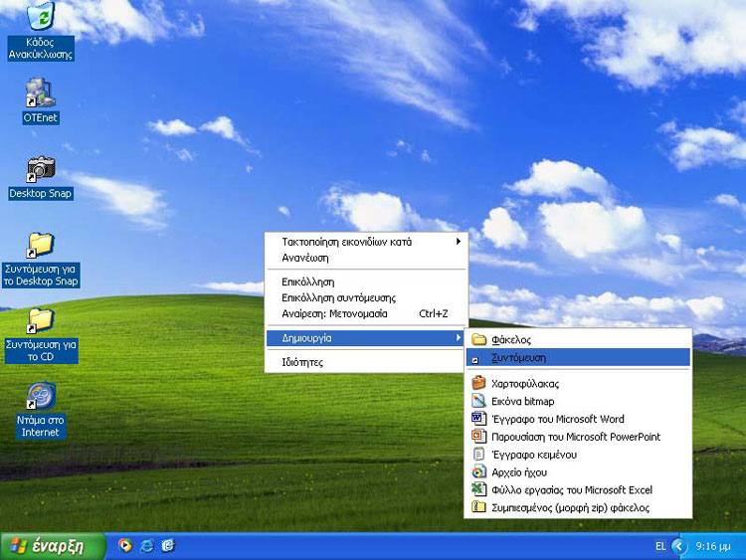Image resolution: width=746 pixels, height=560 pixels.
Task: Expand the Δημιουργία submenu arrow
Action: (459, 337)
